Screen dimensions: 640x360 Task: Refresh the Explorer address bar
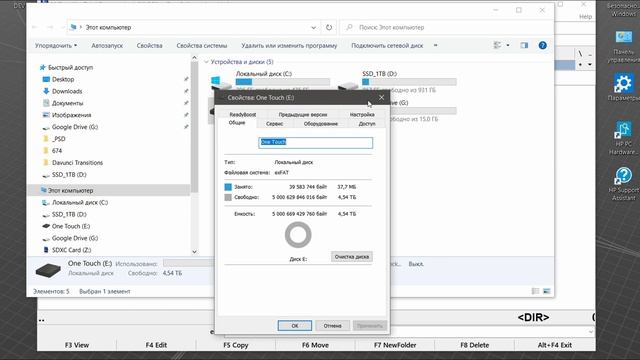[x=329, y=27]
